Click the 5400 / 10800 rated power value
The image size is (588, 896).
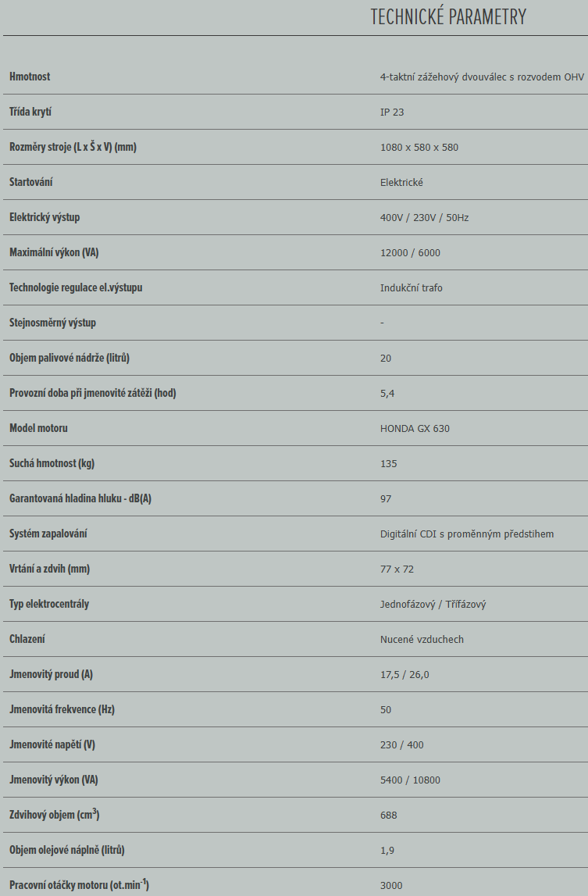pyautogui.click(x=410, y=780)
